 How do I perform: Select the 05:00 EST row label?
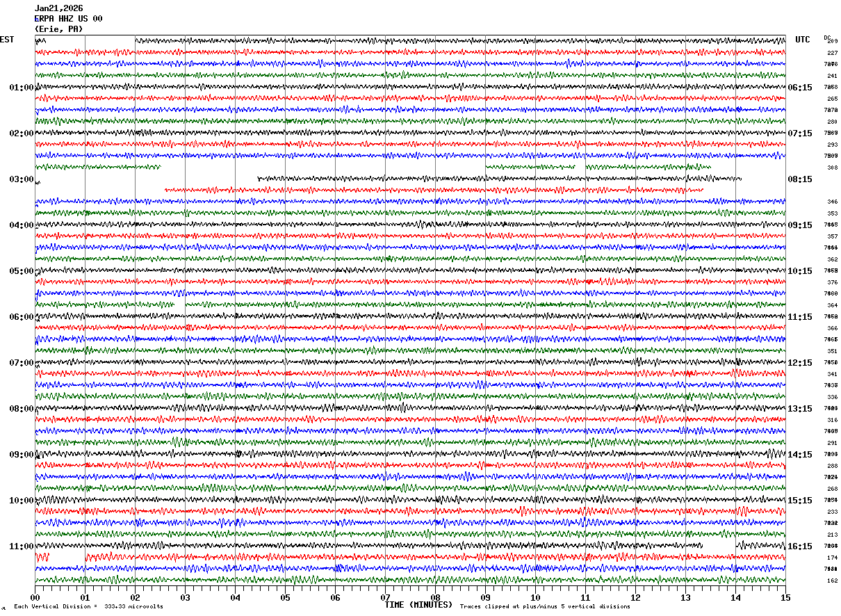click(x=22, y=271)
